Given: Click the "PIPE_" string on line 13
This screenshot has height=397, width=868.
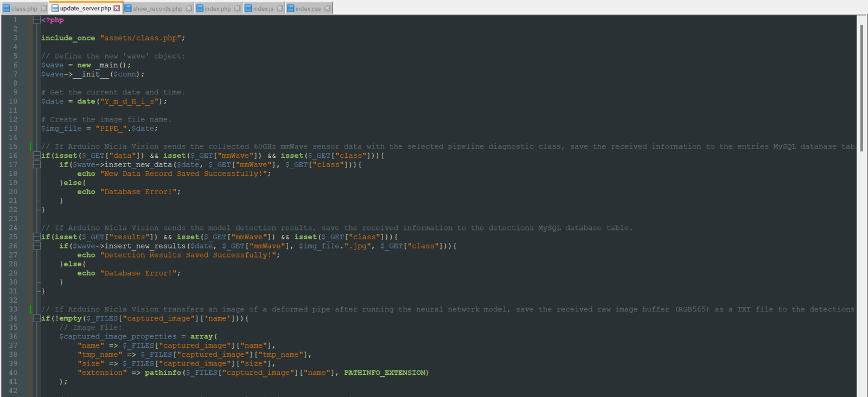Looking at the screenshot, I should pyautogui.click(x=111, y=129).
